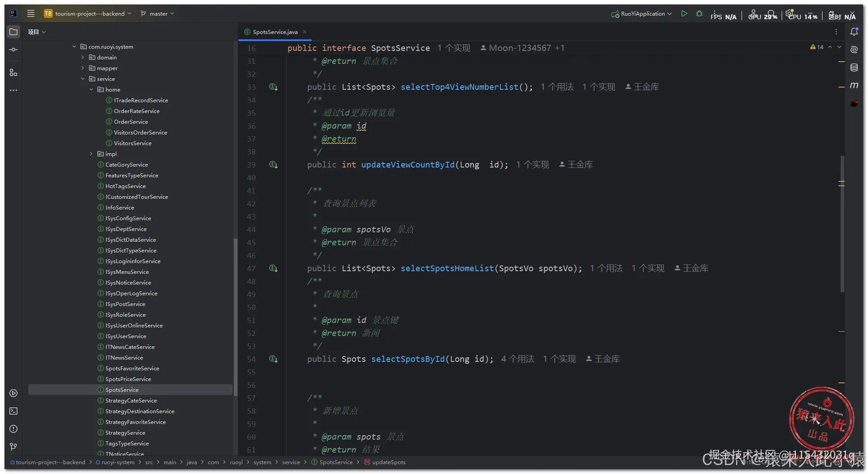Open editor tab options kebab menu

pos(836,32)
